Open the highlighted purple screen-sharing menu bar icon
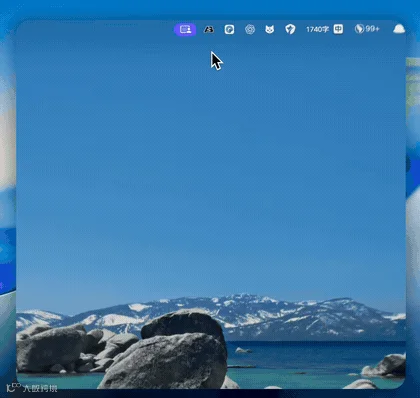Image resolution: width=420 pixels, height=398 pixels. click(x=185, y=30)
